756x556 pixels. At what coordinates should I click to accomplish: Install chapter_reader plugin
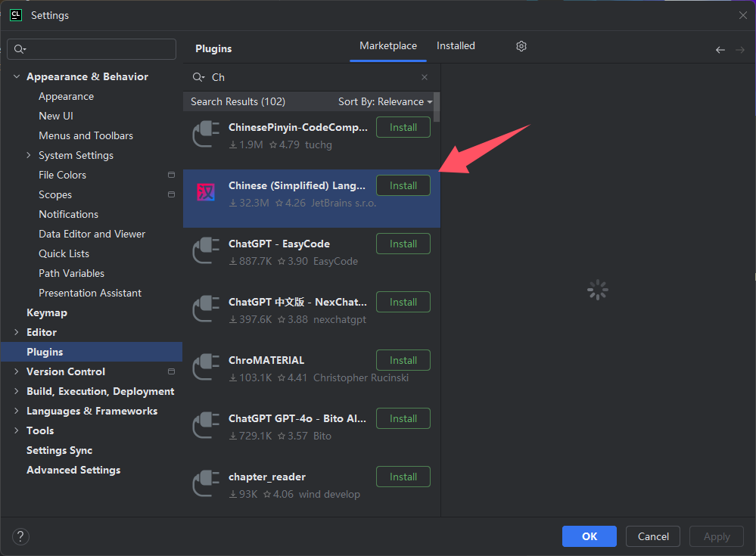pos(403,477)
